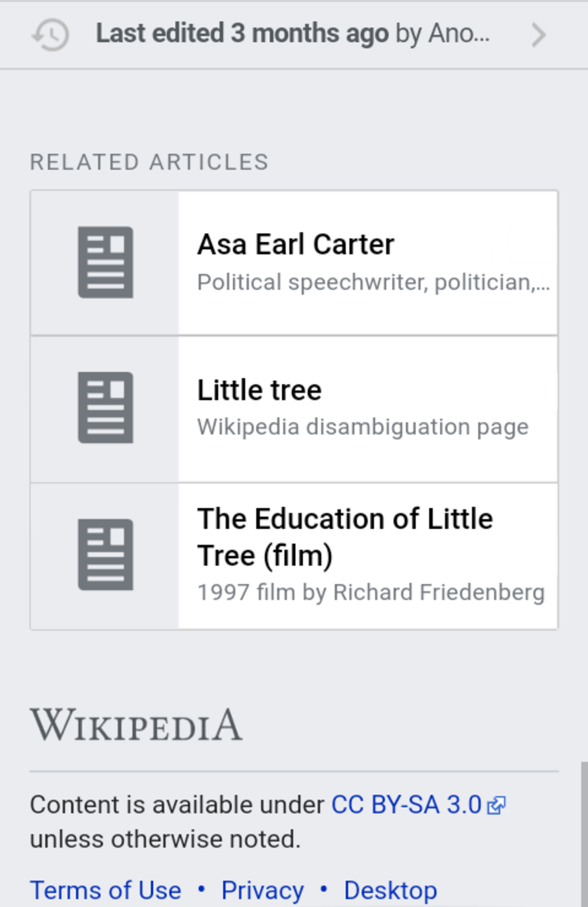Open The Education of Little Tree (film) title

coord(345,537)
